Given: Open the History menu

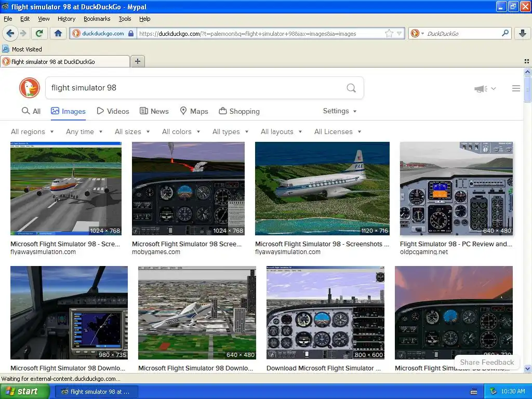Looking at the screenshot, I should [x=66, y=19].
